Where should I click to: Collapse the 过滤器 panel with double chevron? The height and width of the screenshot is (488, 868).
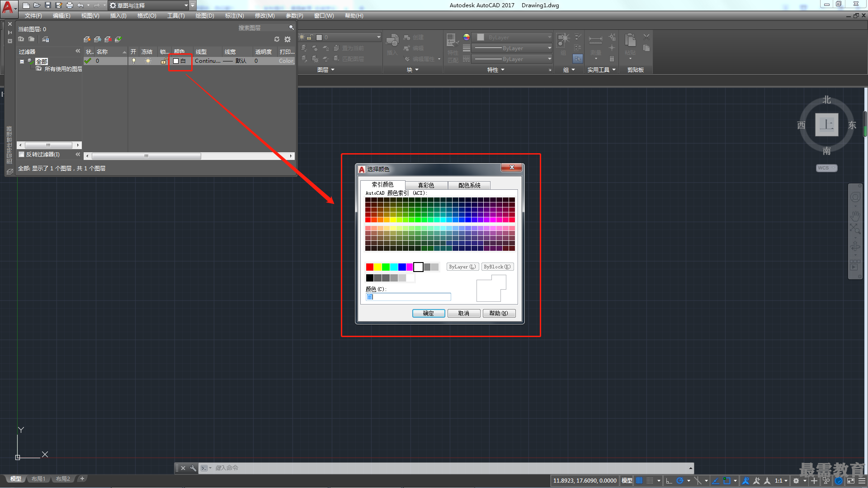click(x=78, y=51)
